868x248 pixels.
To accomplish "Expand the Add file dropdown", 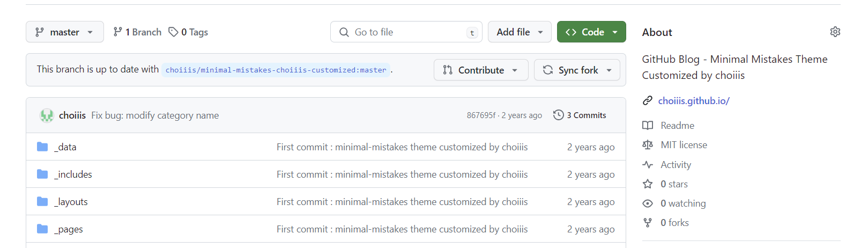I will (x=520, y=32).
